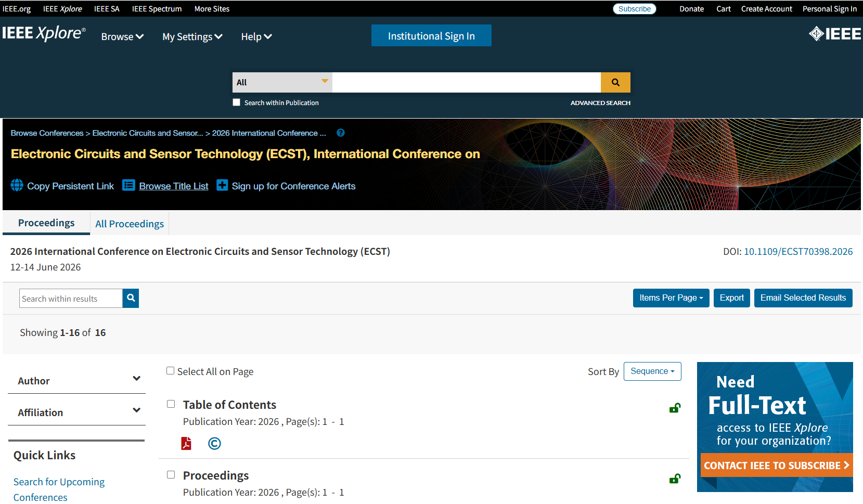Click Browse Title List link
863x504 pixels.
(174, 186)
